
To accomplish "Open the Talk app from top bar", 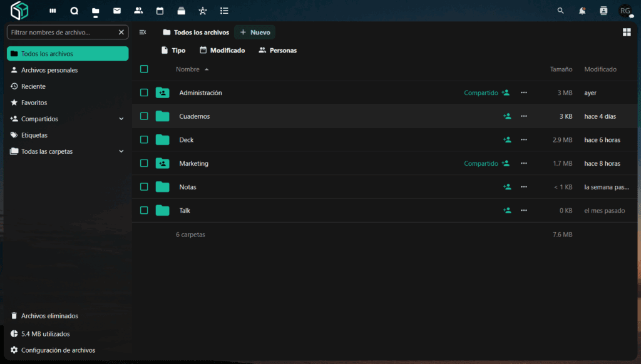I will pos(74,11).
